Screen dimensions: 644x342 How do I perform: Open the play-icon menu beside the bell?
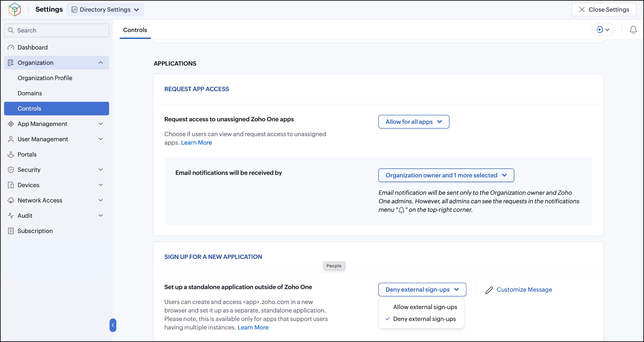[603, 30]
